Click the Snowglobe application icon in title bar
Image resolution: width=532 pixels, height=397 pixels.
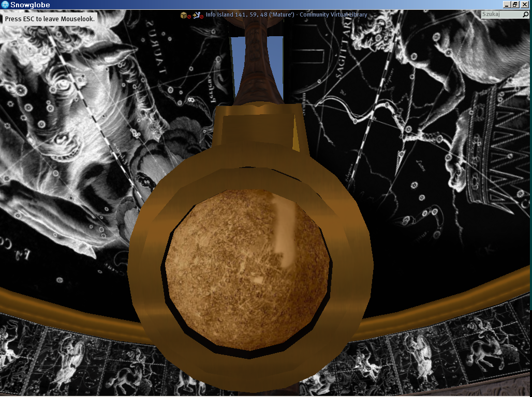(5, 5)
